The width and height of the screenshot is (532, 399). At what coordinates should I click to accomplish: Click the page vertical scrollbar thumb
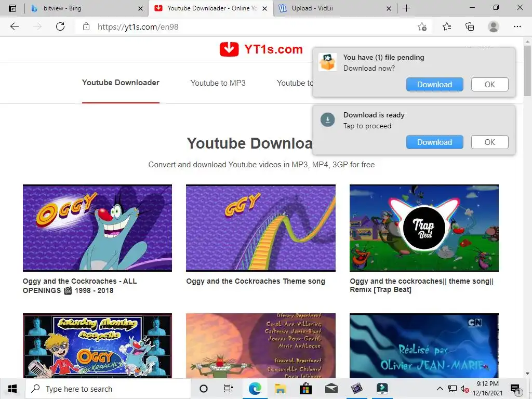click(x=527, y=71)
